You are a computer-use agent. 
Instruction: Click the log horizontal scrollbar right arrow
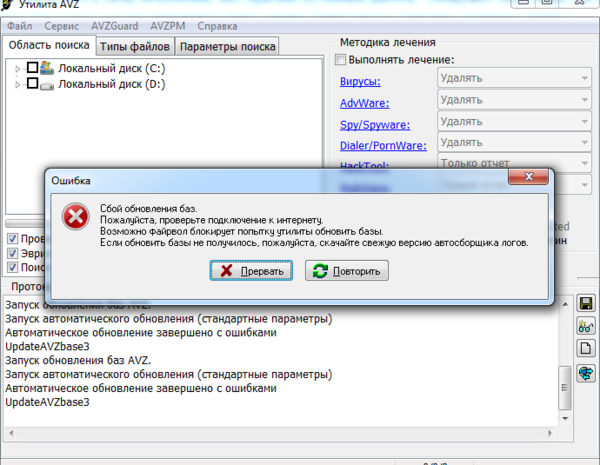point(550,433)
